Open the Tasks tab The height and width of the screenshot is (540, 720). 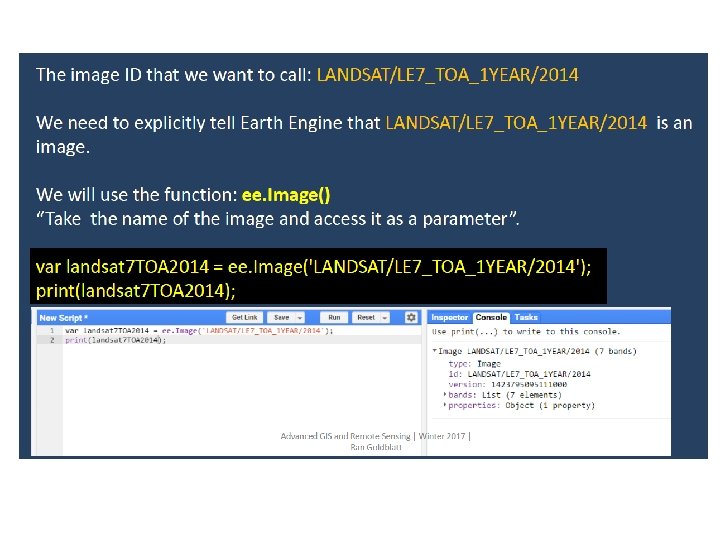coord(526,317)
